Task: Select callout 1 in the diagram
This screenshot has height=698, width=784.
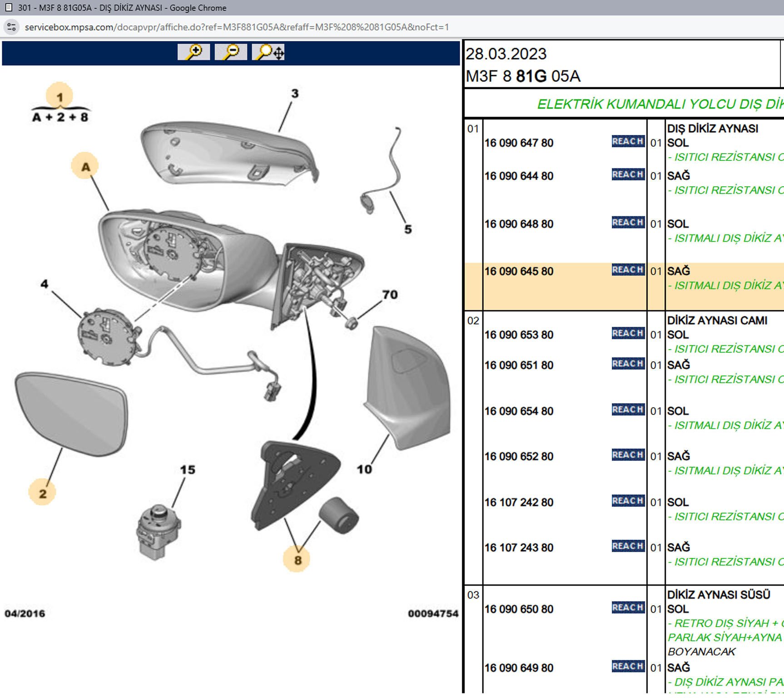Action: [60, 97]
